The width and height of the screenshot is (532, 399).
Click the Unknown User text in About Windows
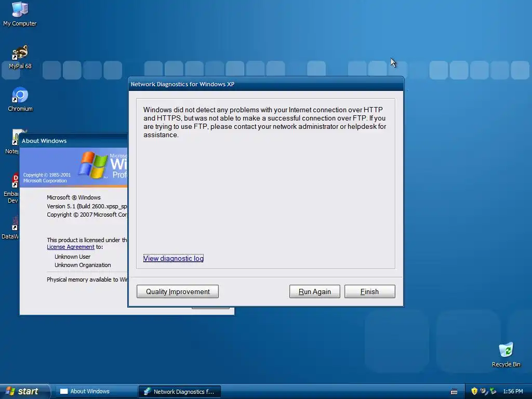(73, 257)
